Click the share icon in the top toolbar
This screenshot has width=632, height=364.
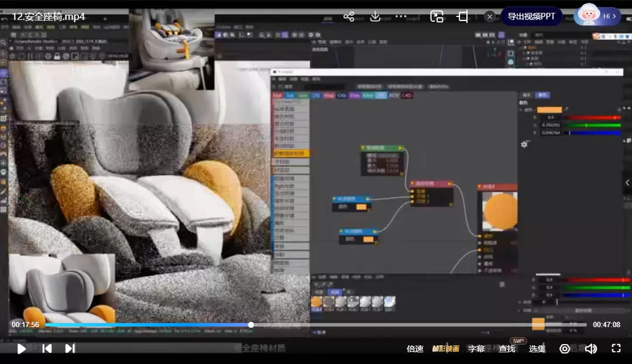(348, 16)
